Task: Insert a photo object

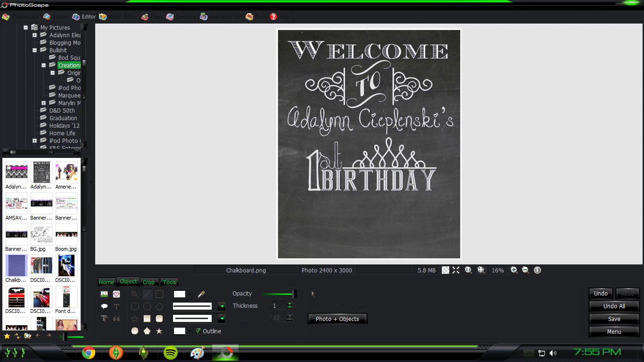Action: (104, 294)
